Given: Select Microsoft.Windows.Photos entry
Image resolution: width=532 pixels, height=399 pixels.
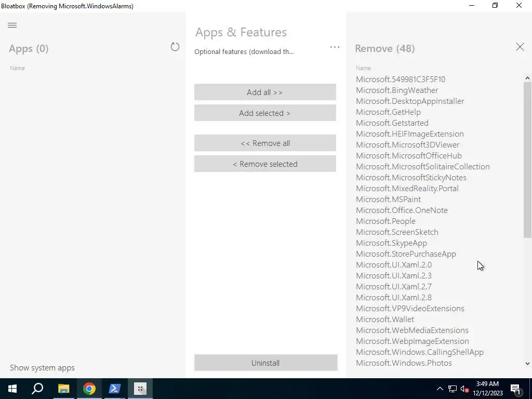Looking at the screenshot, I should (404, 363).
